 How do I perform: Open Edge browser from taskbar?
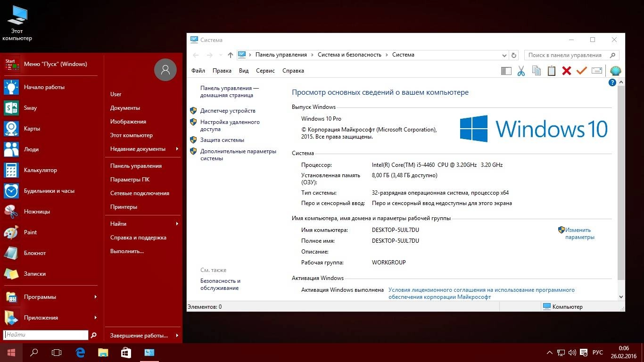pyautogui.click(x=80, y=353)
